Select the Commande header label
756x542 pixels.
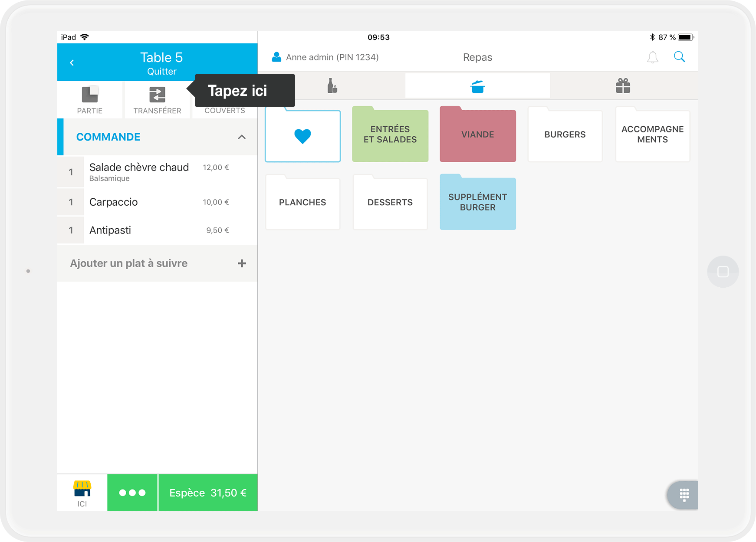[108, 137]
